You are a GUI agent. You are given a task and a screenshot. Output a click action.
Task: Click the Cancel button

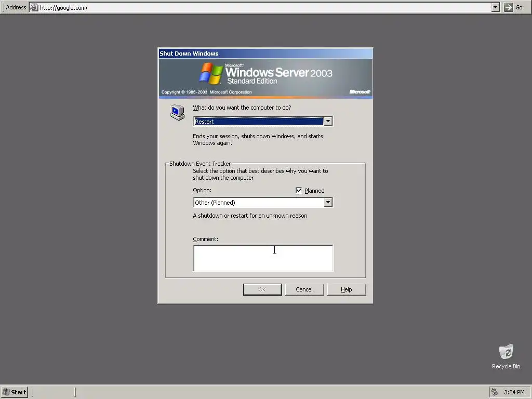tap(304, 289)
